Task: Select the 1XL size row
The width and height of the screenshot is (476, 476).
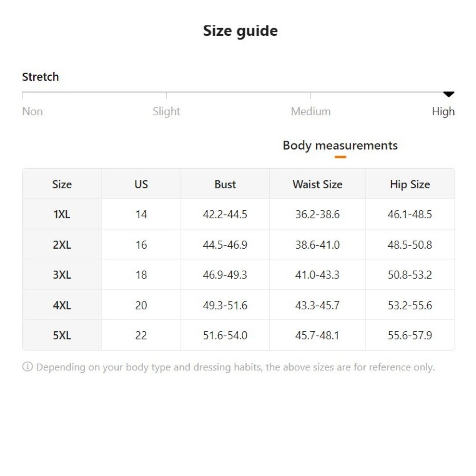Action: (x=62, y=214)
